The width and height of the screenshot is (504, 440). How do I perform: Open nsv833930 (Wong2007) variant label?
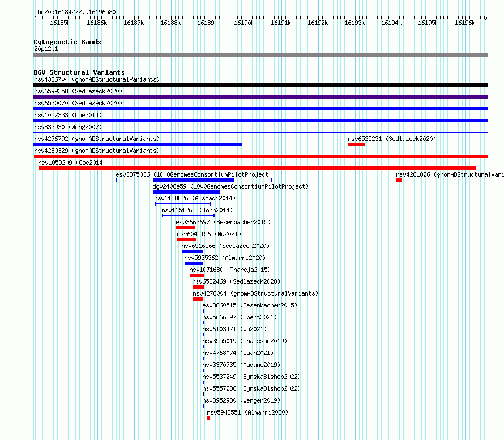pos(68,127)
